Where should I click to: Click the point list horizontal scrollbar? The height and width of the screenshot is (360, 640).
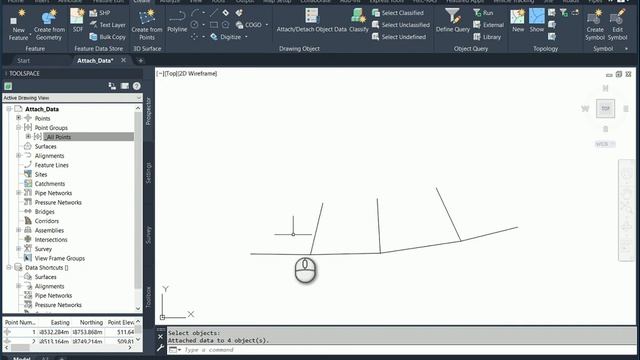point(69,348)
